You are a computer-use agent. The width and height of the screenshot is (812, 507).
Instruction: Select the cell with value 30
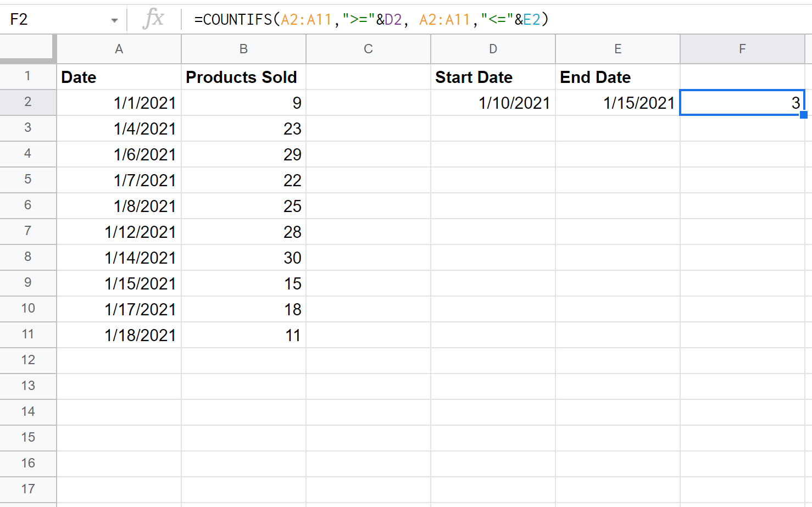(243, 258)
